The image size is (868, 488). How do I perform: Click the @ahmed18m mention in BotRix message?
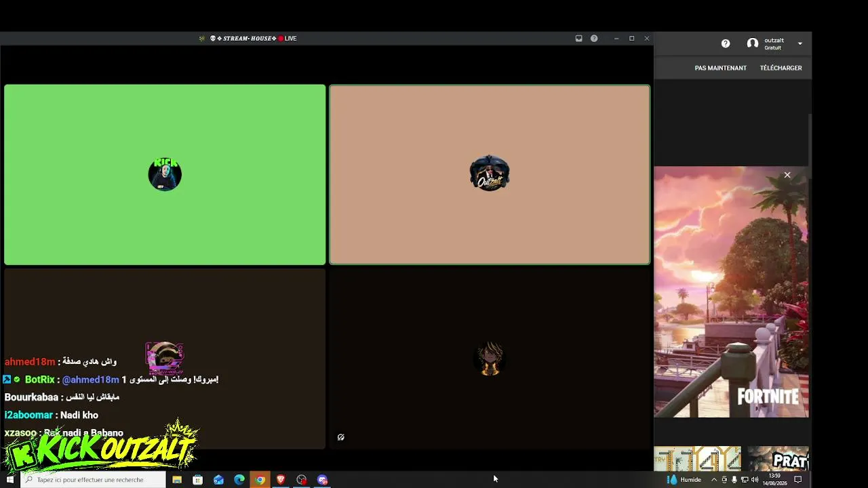[91, 380]
